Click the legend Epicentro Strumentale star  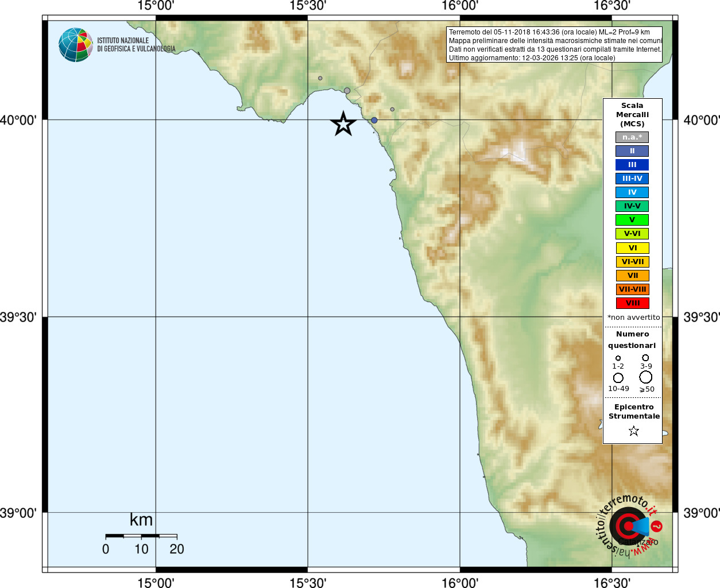click(x=634, y=431)
